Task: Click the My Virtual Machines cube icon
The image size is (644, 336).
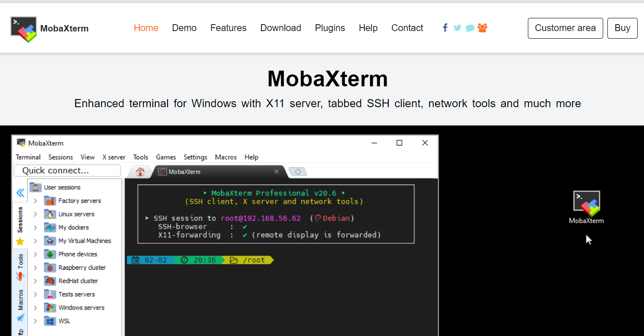Action: (x=50, y=241)
